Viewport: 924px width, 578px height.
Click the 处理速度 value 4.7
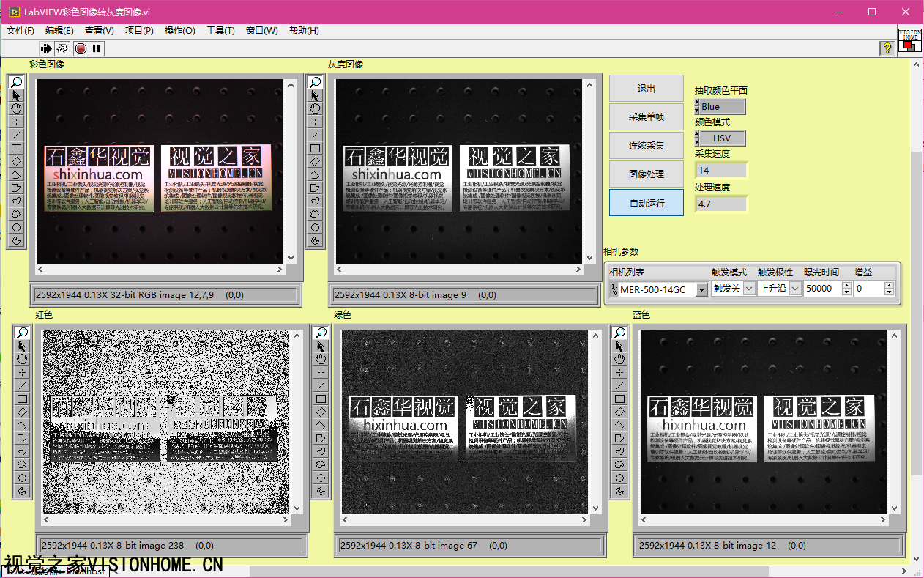coord(721,204)
